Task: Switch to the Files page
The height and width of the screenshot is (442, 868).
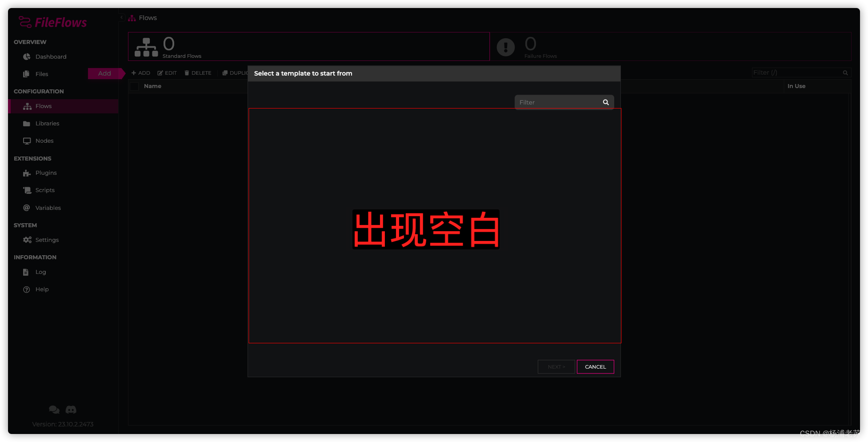Action: (41, 74)
